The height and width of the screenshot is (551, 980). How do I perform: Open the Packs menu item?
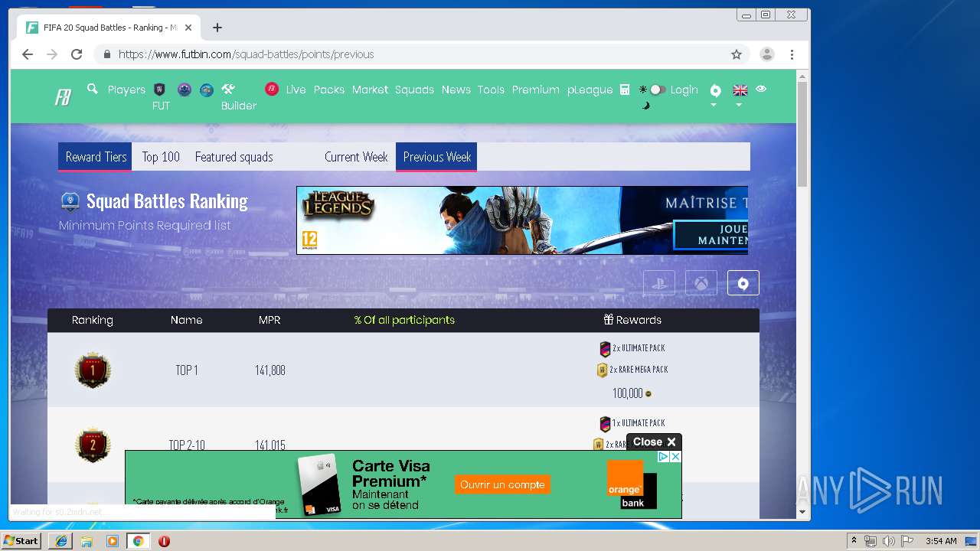coord(329,90)
